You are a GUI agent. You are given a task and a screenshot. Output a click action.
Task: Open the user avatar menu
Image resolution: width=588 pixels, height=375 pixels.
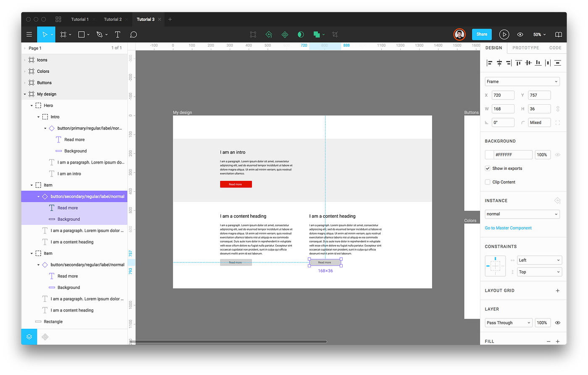[459, 34]
